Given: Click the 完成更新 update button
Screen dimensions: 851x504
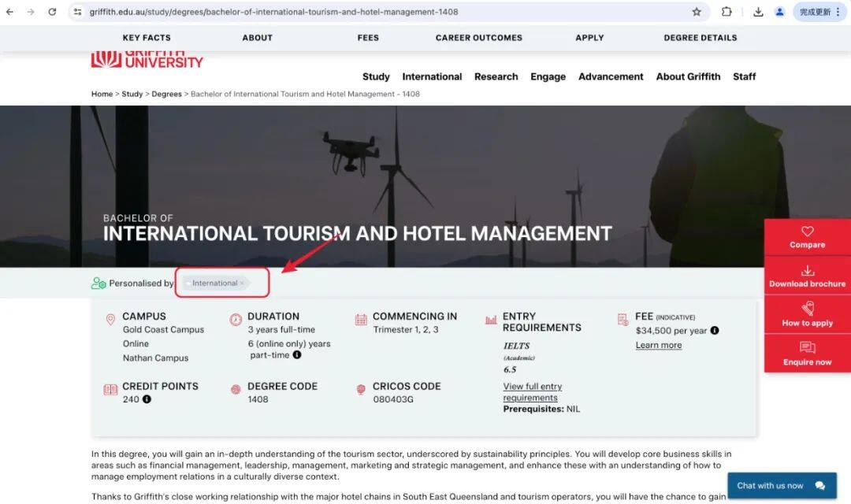Looking at the screenshot, I should (x=820, y=11).
